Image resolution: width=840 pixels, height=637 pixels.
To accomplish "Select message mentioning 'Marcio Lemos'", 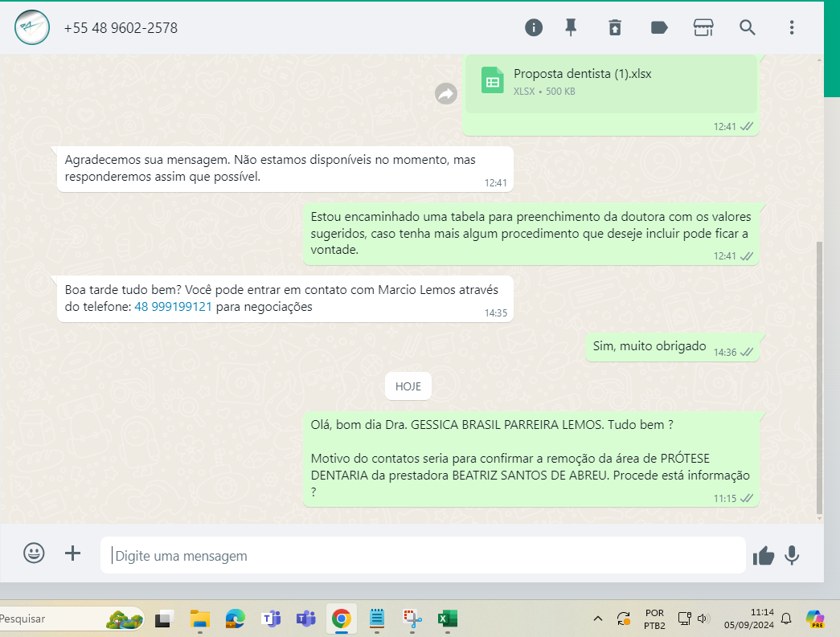I will [285, 299].
